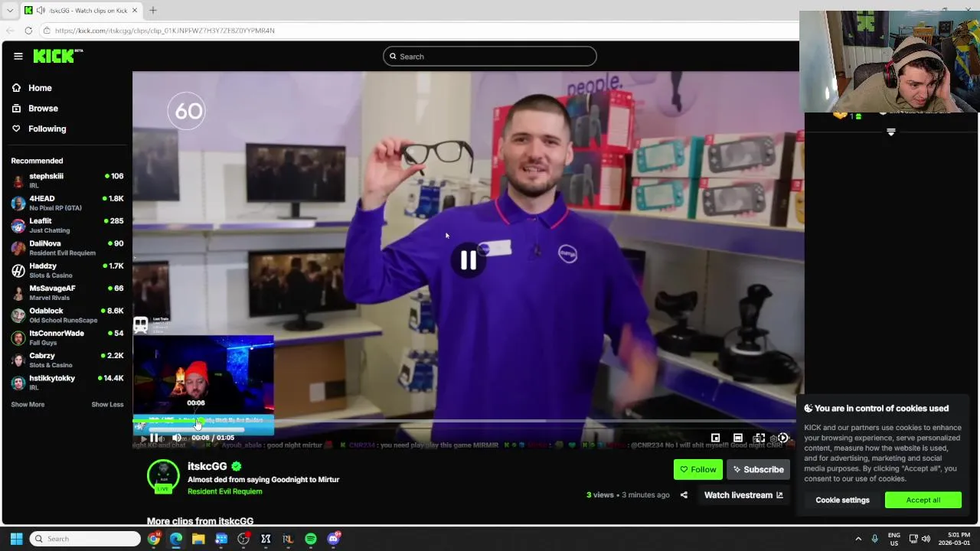980x551 pixels.
Task: Go back with the browser back arrow
Action: pyautogui.click(x=9, y=31)
